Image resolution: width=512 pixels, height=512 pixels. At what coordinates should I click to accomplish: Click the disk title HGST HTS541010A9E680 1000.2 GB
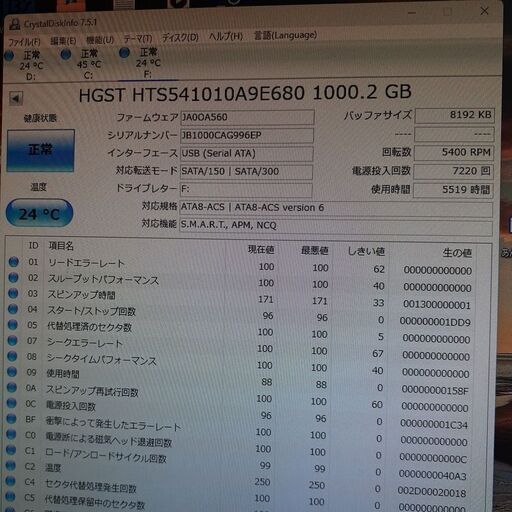click(x=245, y=94)
